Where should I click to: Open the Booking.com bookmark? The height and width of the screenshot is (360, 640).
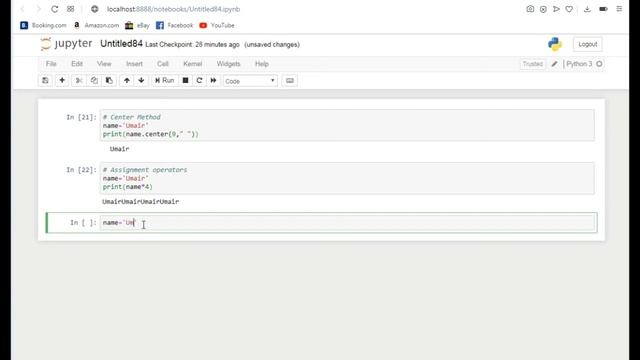click(x=43, y=25)
